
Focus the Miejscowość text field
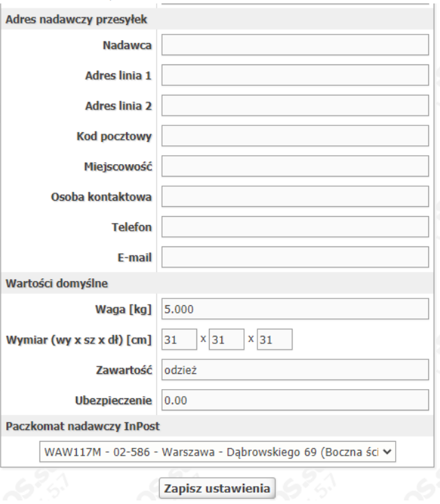tap(295, 168)
